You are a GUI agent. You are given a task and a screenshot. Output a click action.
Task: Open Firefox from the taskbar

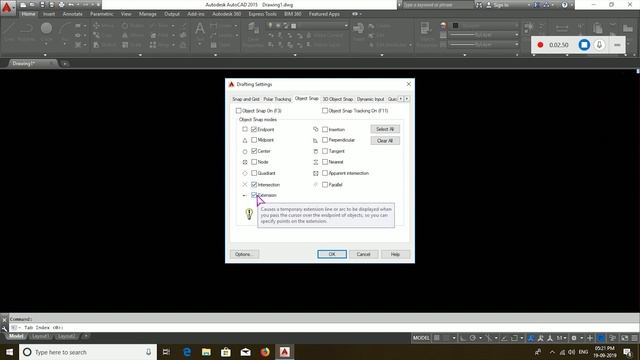click(x=265, y=352)
